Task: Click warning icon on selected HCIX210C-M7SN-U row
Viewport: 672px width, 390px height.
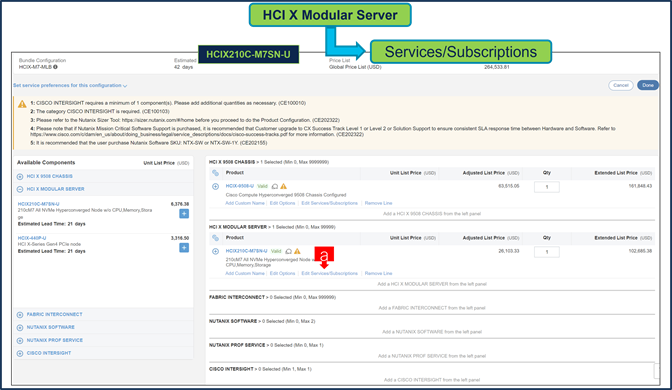Action: [297, 251]
